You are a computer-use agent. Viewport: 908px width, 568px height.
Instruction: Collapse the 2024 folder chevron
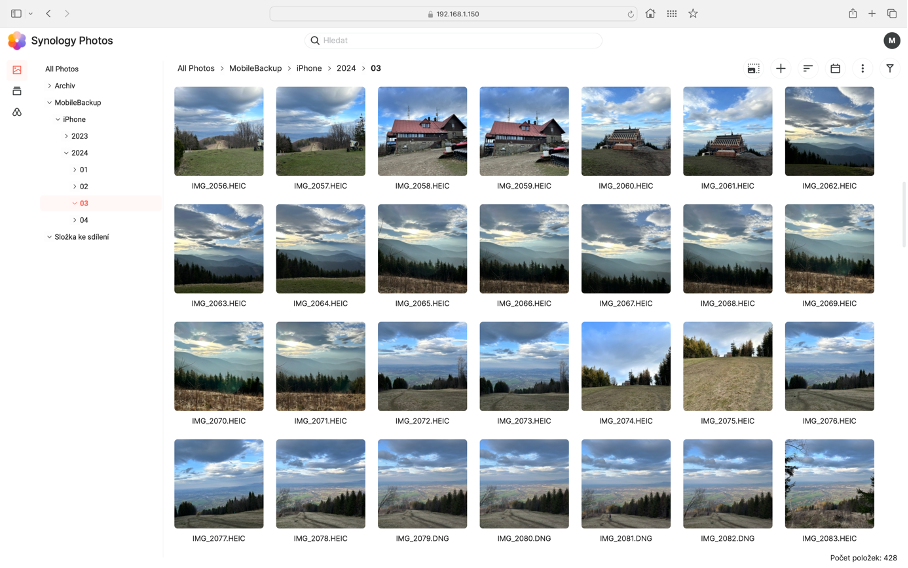[x=66, y=153]
